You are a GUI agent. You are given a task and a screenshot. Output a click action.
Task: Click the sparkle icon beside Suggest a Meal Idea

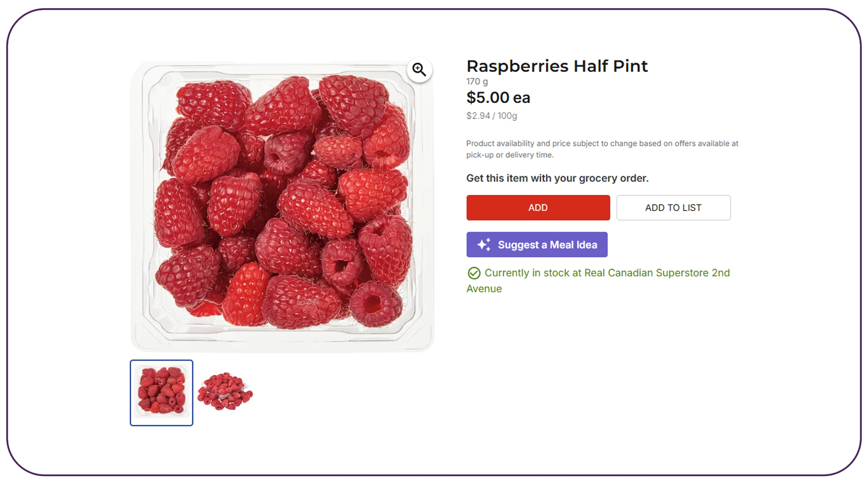tap(484, 245)
